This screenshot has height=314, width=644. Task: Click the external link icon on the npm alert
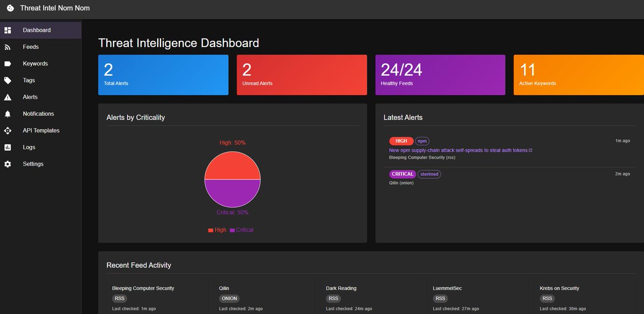[531, 150]
